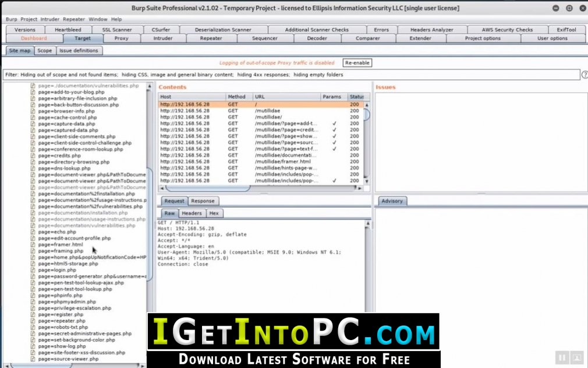Open the Errors tab

[x=381, y=30]
